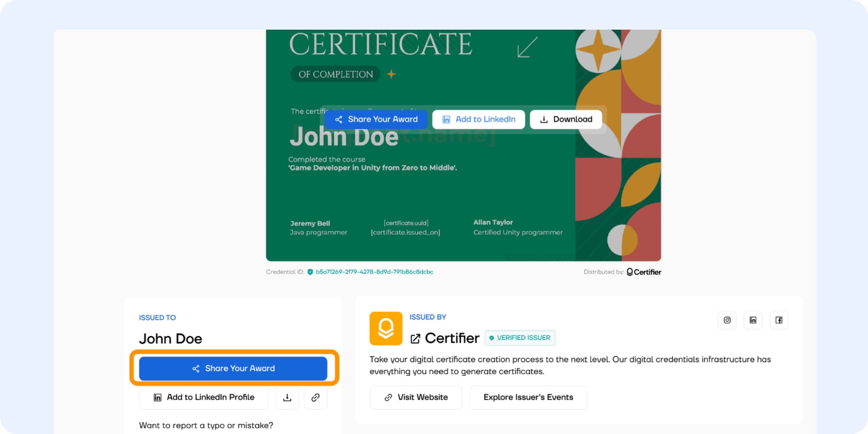Image resolution: width=868 pixels, height=434 pixels.
Task: Click the VERIFIED ISSUER badge
Action: [x=520, y=338]
